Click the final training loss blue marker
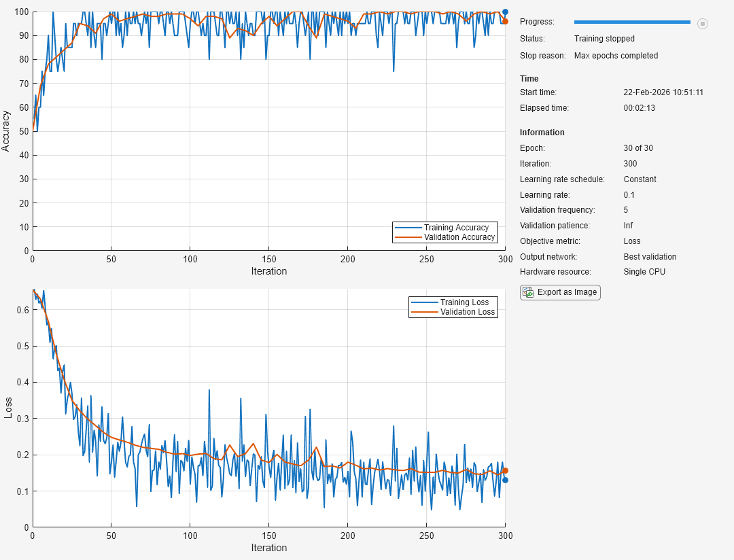Image resolution: width=734 pixels, height=560 pixels. click(505, 480)
